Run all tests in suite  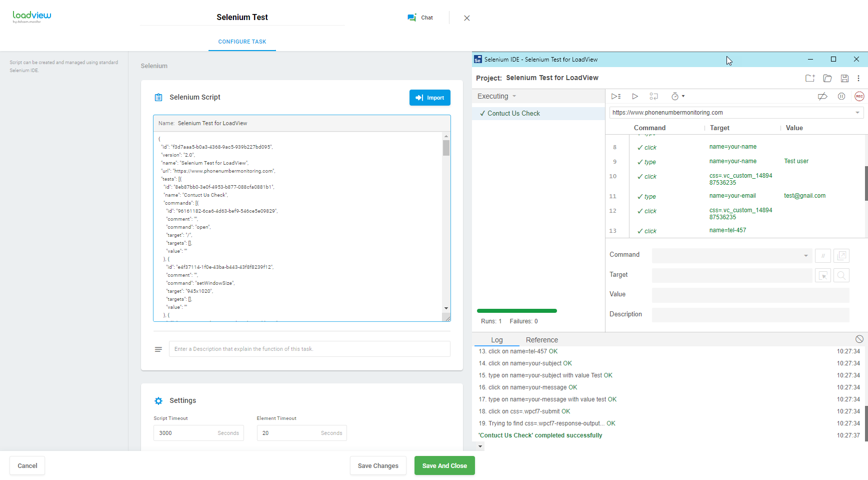click(616, 96)
